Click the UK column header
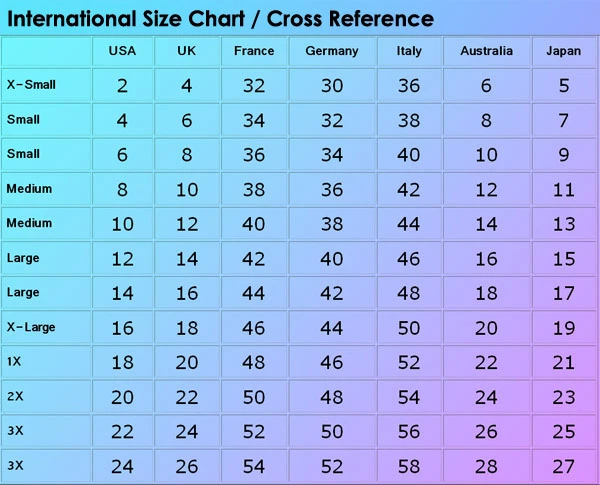Image resolution: width=600 pixels, height=485 pixels. point(186,51)
